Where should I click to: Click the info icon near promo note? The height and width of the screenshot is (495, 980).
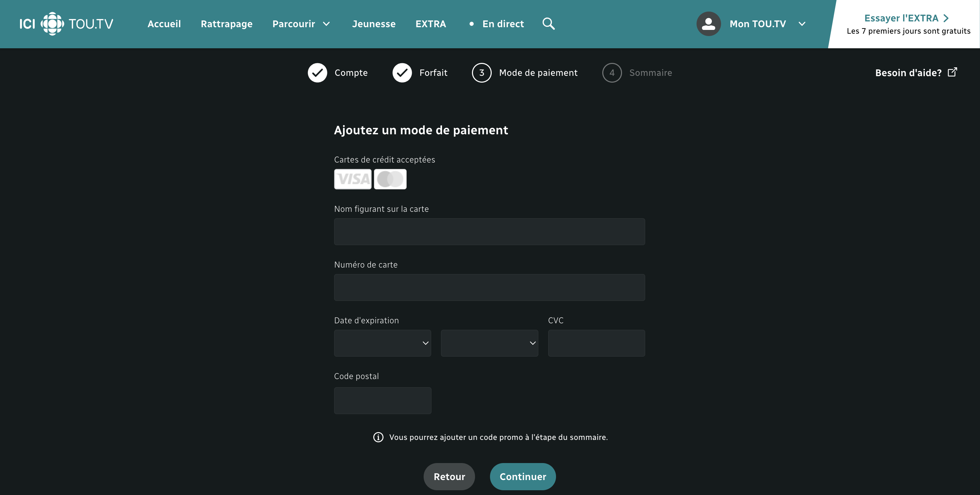tap(378, 437)
